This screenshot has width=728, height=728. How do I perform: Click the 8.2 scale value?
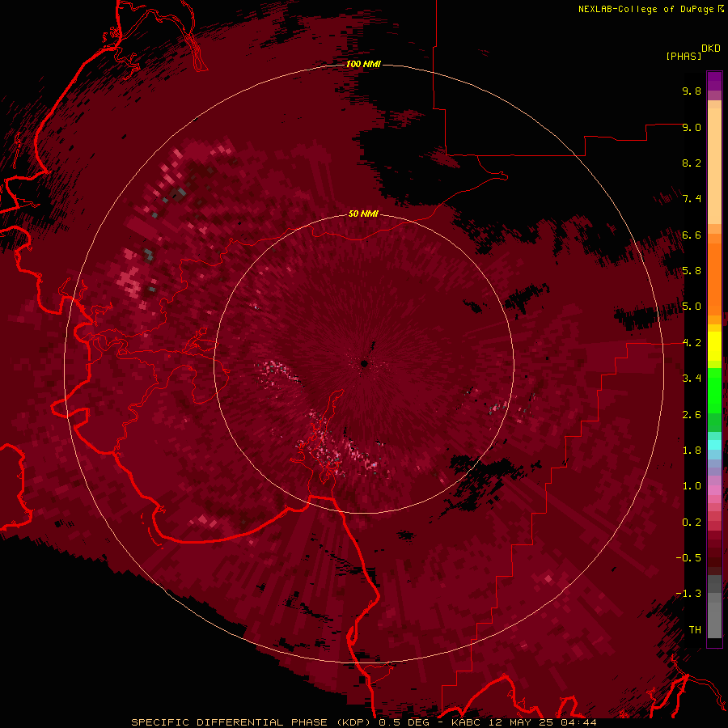coord(692,163)
